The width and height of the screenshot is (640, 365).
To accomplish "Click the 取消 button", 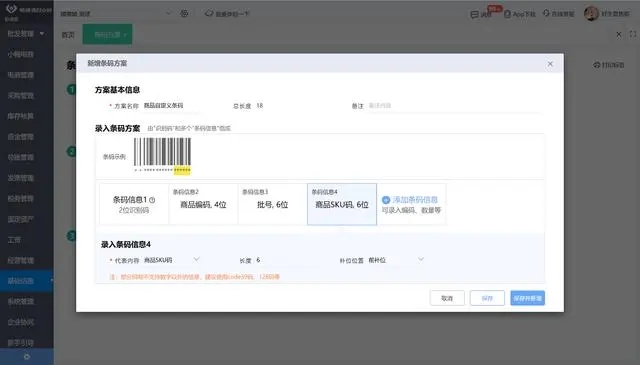I will pyautogui.click(x=447, y=298).
